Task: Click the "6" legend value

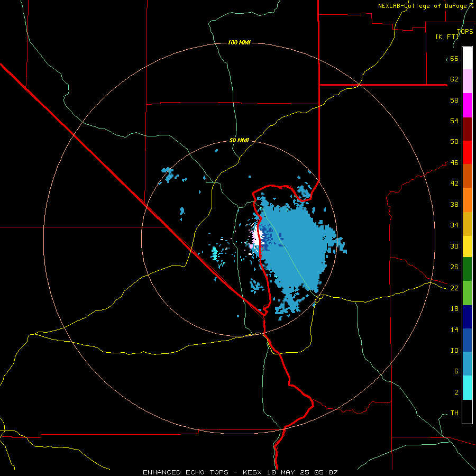Action: click(456, 371)
